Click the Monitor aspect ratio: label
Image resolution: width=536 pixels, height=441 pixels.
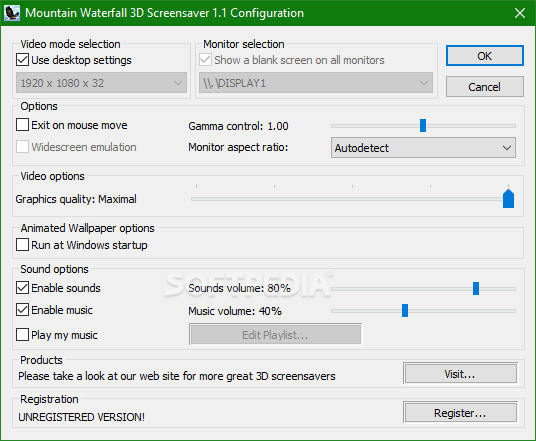238,147
